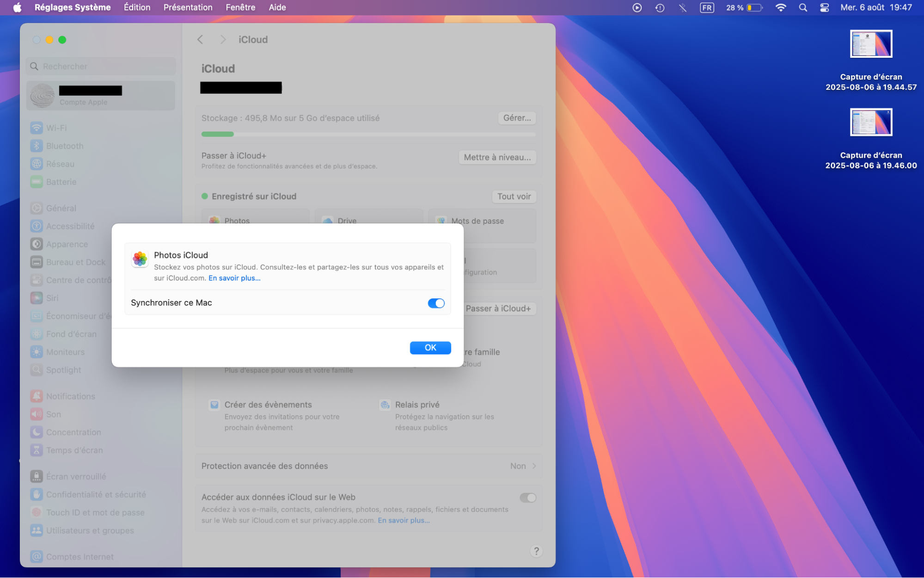The width and height of the screenshot is (924, 578).
Task: Open the Édition menu
Action: (136, 7)
